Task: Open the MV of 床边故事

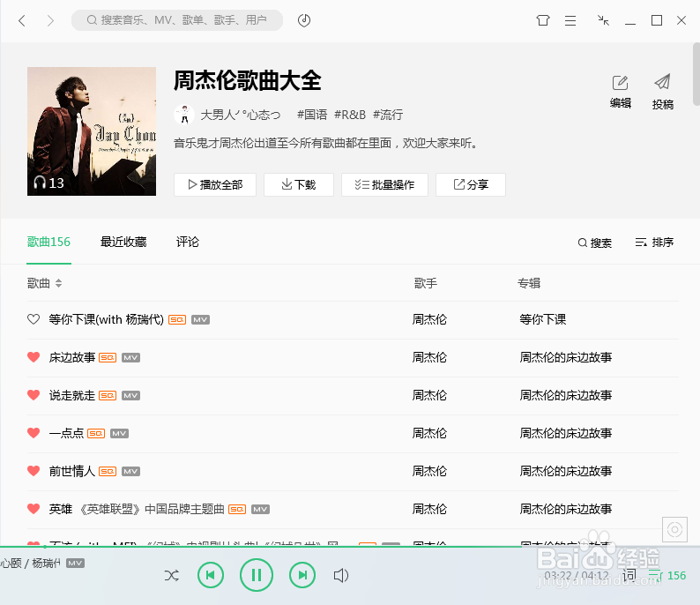Action: coord(130,358)
